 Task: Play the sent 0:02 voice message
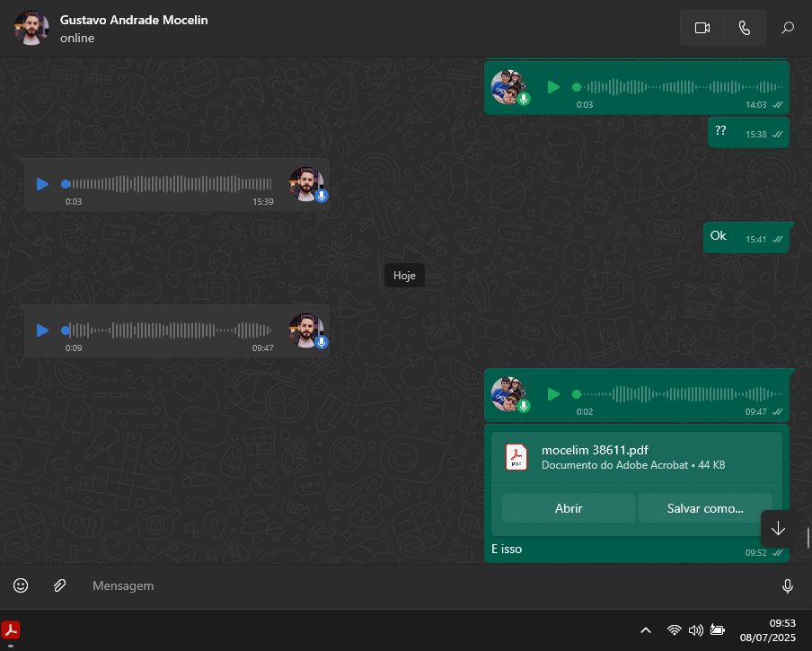point(553,394)
